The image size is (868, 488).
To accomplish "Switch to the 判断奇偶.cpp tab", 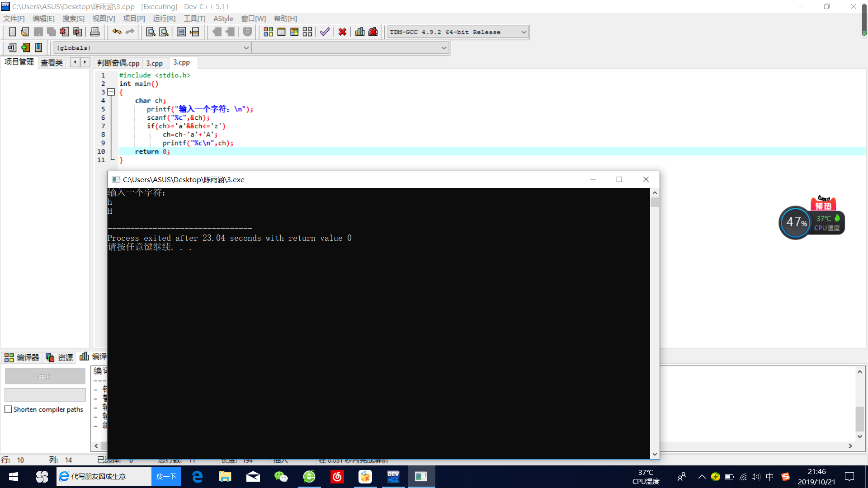I will click(118, 63).
